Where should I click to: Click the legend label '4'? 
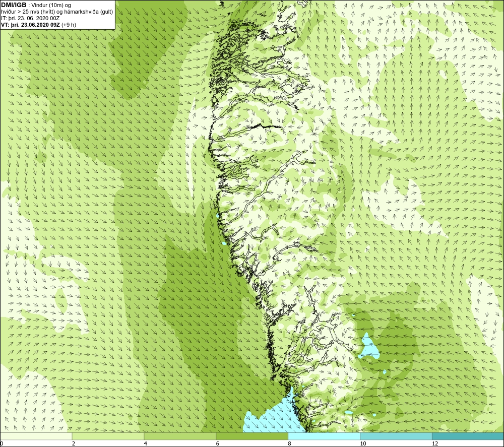(146, 443)
